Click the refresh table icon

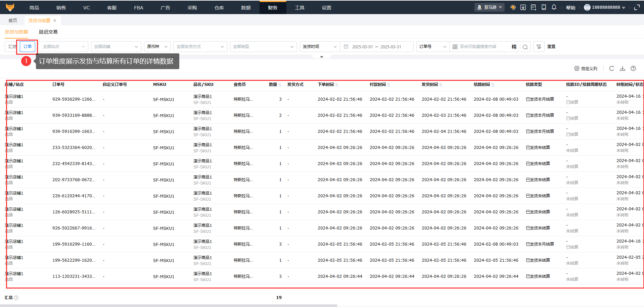click(x=611, y=68)
